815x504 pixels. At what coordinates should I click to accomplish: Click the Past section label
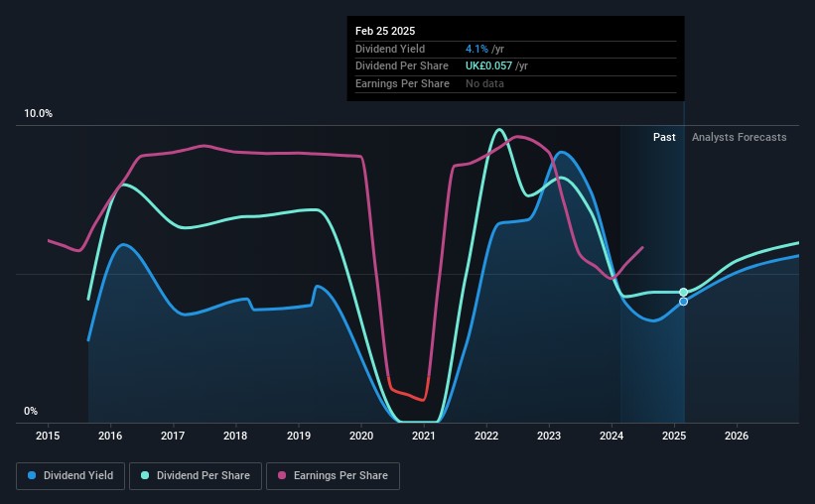[x=664, y=137]
